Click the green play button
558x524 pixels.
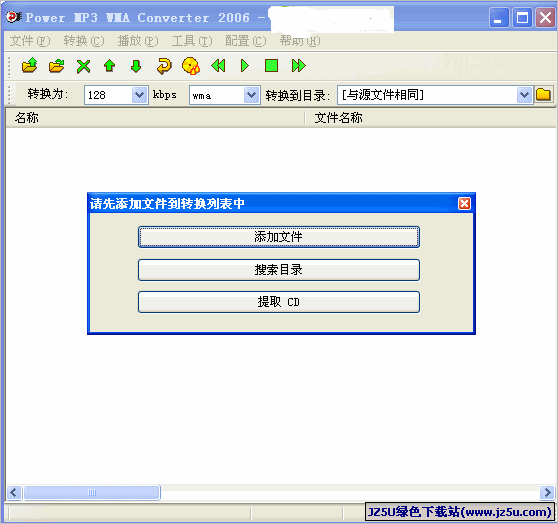coord(245,66)
